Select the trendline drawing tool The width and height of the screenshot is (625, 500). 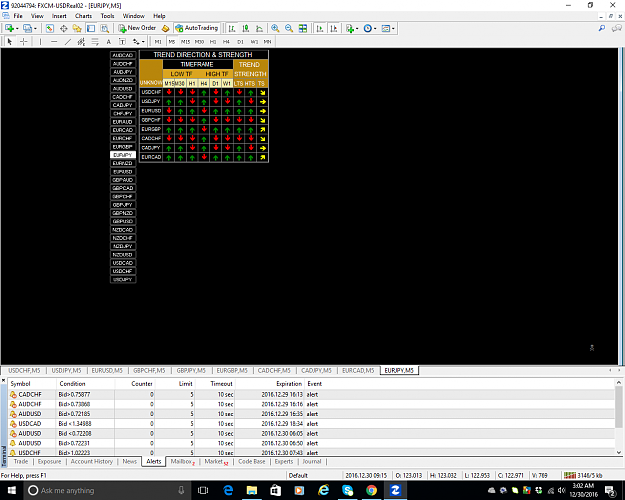pos(68,41)
